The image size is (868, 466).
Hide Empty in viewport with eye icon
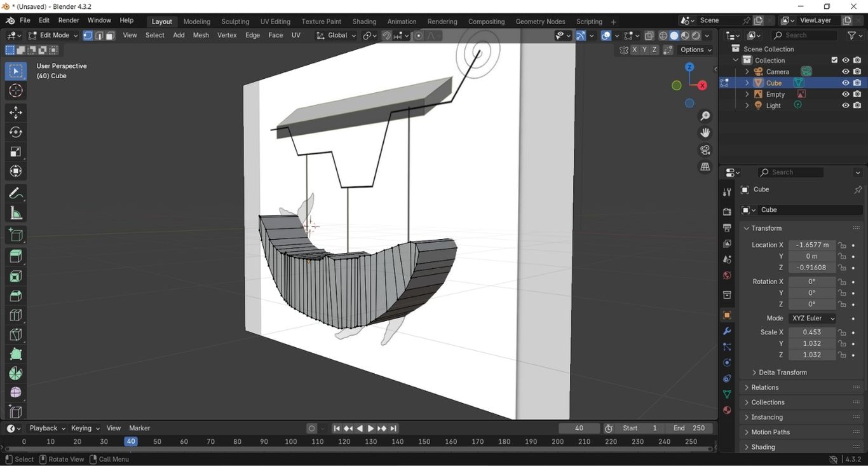[846, 95]
